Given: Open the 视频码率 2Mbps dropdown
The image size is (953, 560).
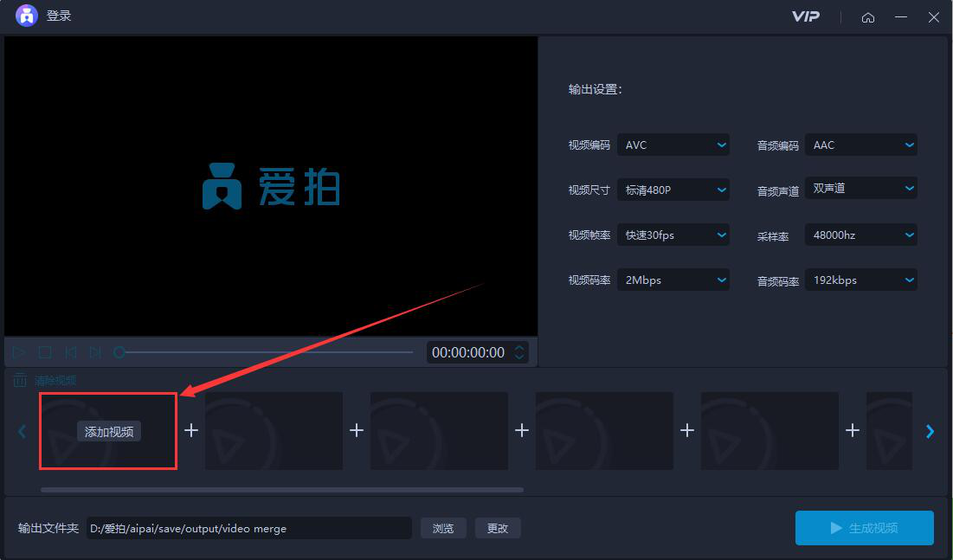Looking at the screenshot, I should pos(673,280).
